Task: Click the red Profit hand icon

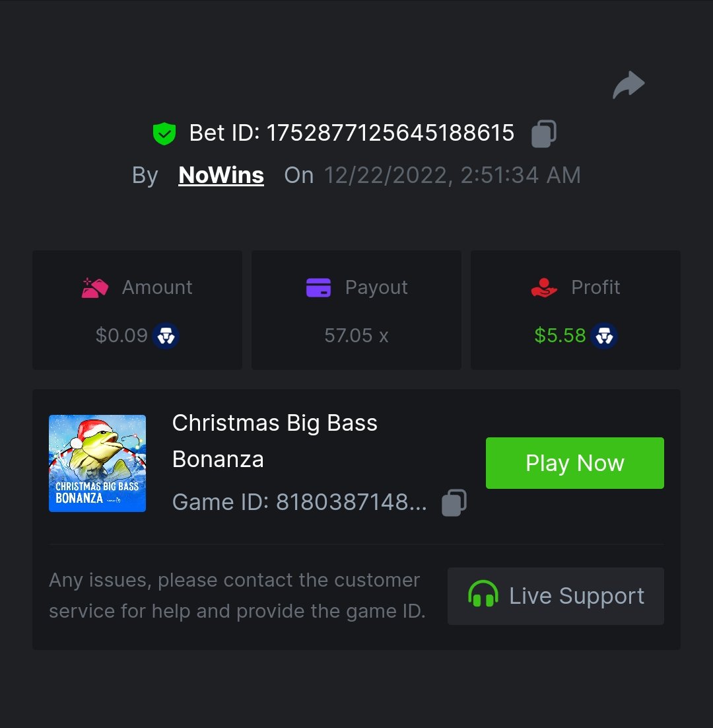Action: (x=544, y=287)
